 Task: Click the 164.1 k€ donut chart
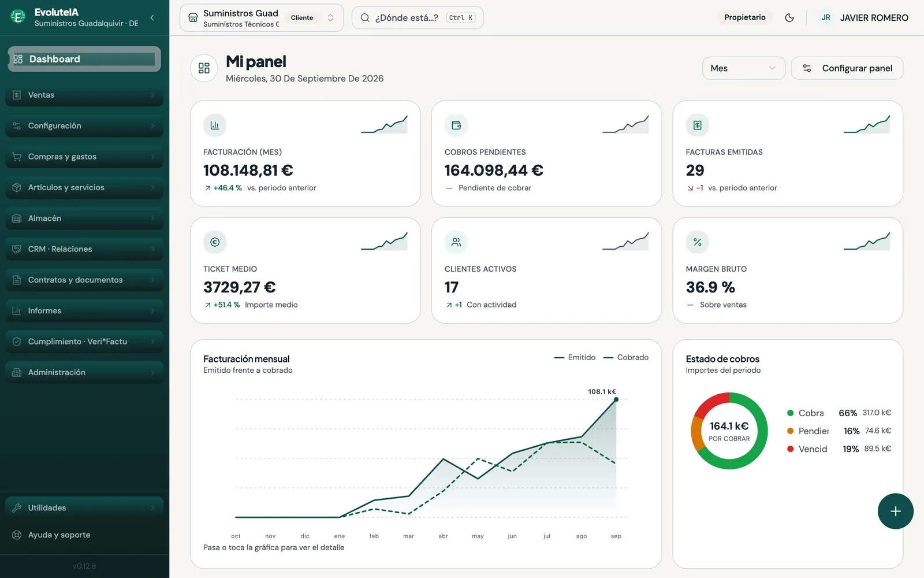(729, 431)
